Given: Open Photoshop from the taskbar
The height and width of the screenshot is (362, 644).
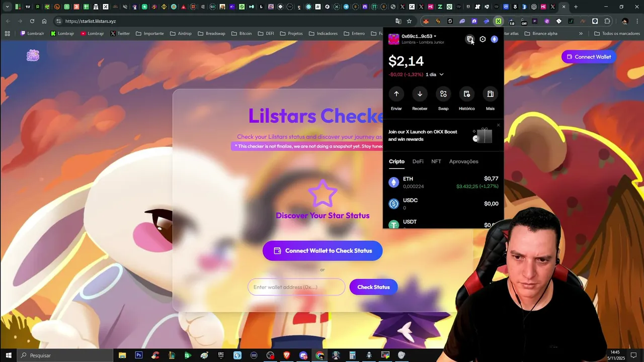Looking at the screenshot, I should click(138, 355).
